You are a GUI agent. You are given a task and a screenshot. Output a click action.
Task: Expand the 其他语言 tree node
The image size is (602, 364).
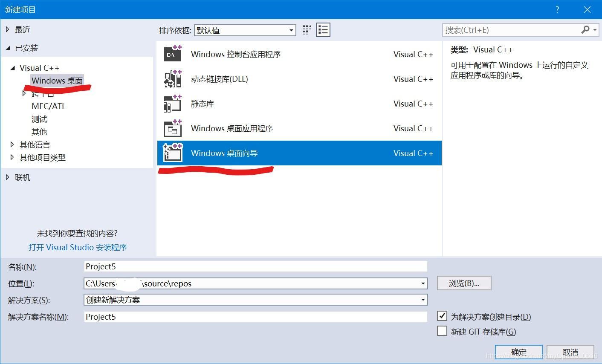click(12, 144)
